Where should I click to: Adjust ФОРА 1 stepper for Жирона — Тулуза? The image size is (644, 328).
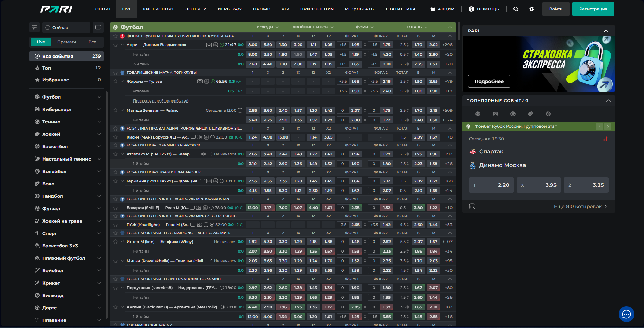(365, 81)
